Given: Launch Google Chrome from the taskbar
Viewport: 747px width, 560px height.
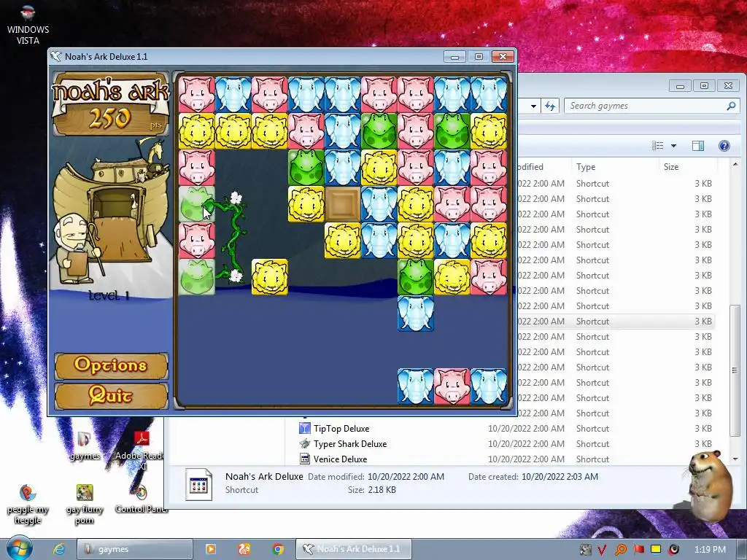Looking at the screenshot, I should 278,549.
